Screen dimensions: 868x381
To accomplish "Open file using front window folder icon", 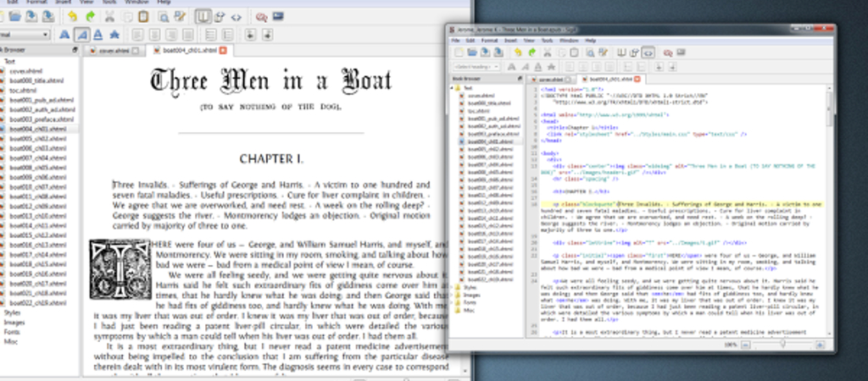I will coord(472,52).
